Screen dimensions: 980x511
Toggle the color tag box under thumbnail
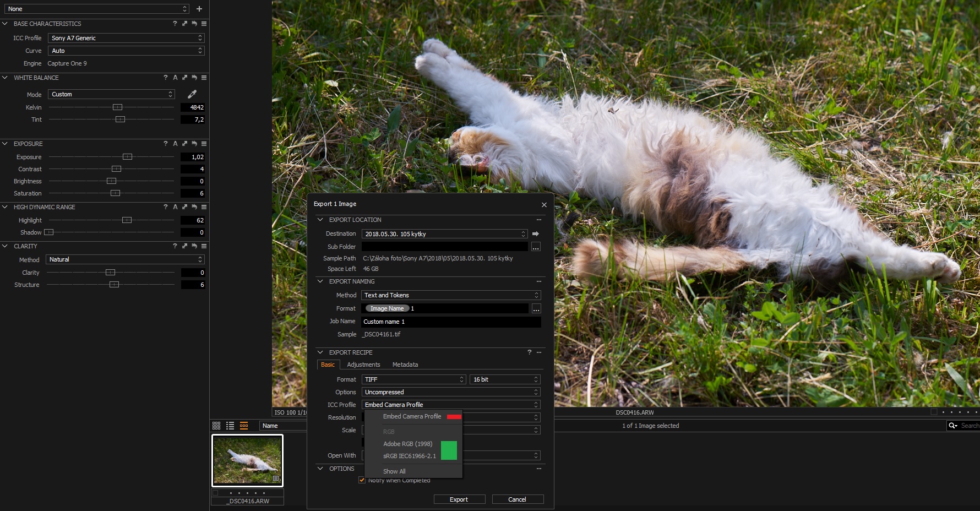click(215, 493)
